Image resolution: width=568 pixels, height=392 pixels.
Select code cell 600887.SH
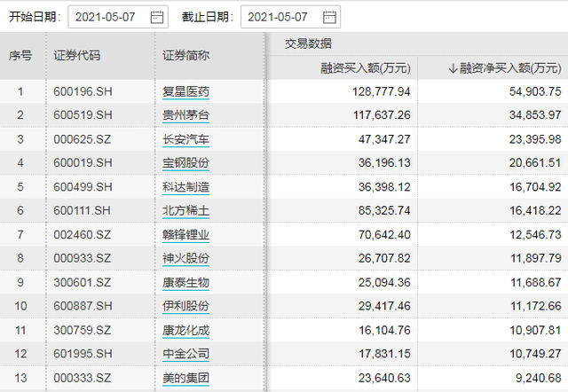point(83,306)
